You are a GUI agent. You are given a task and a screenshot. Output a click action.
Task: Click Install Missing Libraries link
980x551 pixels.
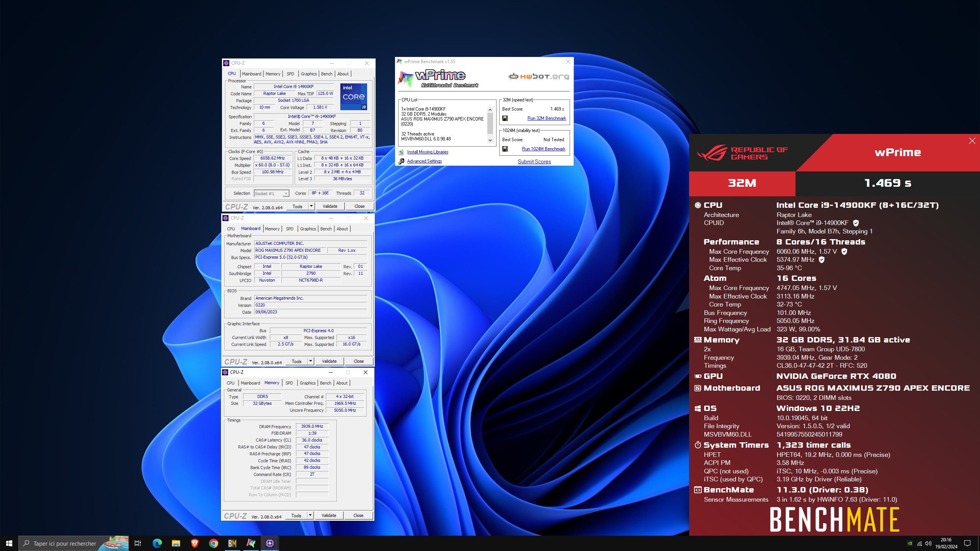(428, 152)
